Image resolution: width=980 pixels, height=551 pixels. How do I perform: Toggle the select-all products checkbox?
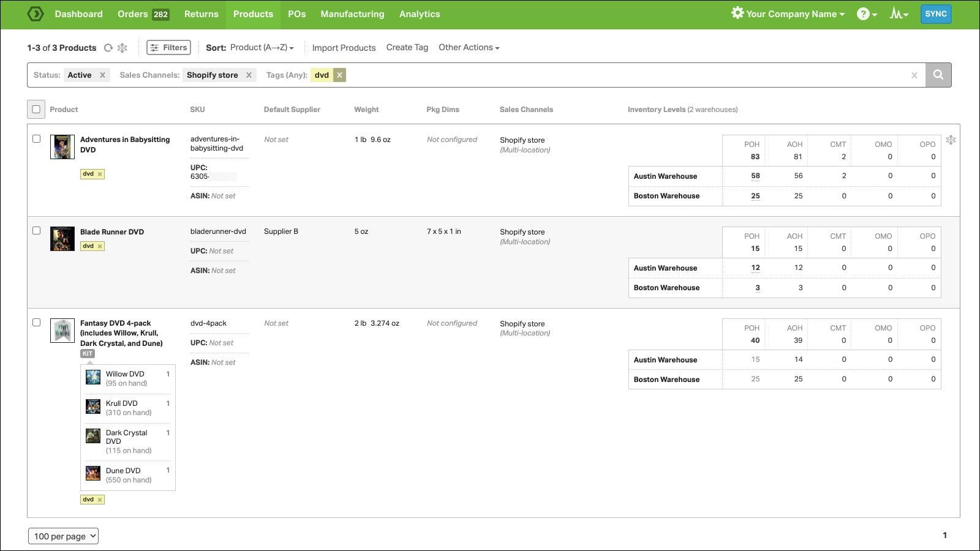[x=36, y=109]
